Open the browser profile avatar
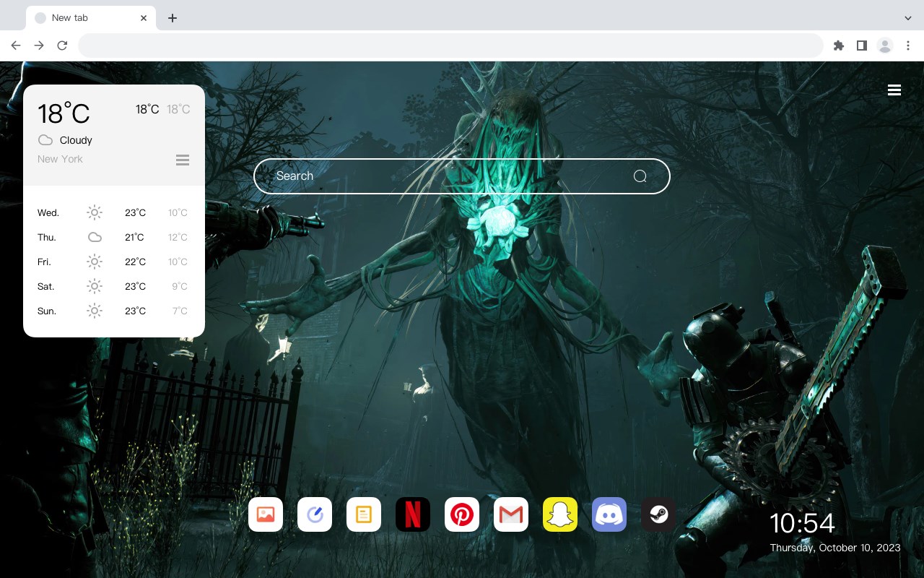The width and height of the screenshot is (924, 578). tap(885, 45)
